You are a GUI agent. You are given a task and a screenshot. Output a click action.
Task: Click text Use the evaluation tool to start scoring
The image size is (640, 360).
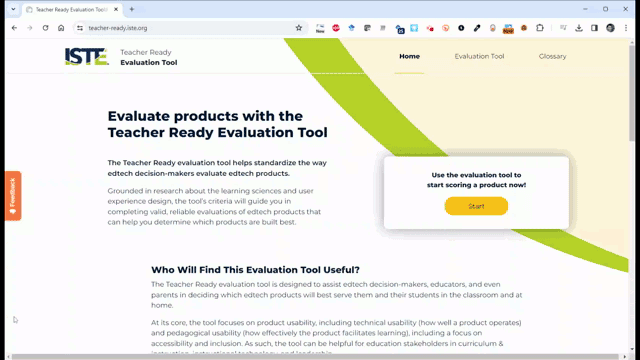coord(476,180)
